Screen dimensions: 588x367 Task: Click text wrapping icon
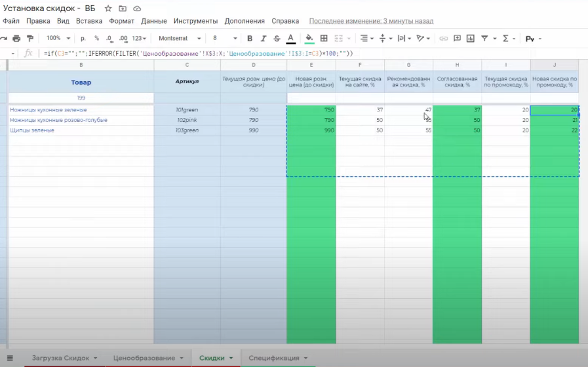coord(401,38)
